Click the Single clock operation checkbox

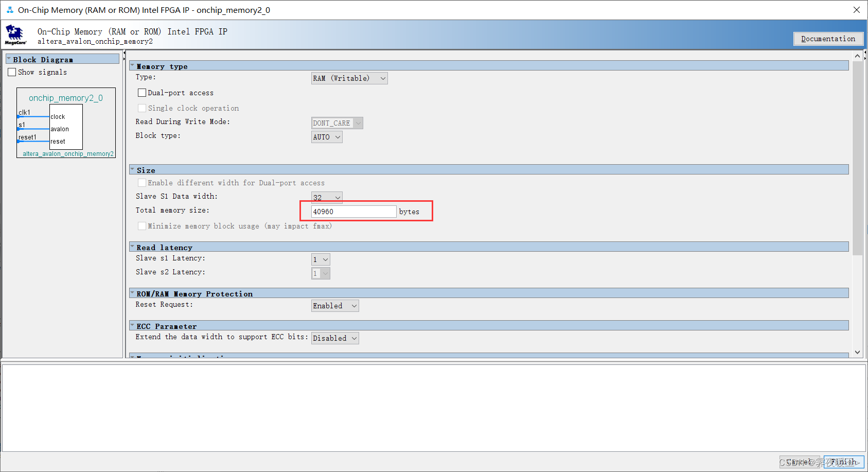coord(142,108)
